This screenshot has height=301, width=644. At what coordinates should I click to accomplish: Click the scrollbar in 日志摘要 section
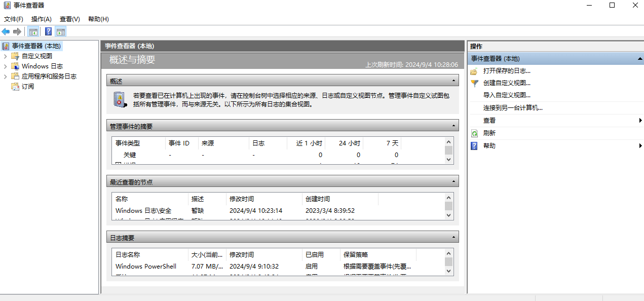448,262
